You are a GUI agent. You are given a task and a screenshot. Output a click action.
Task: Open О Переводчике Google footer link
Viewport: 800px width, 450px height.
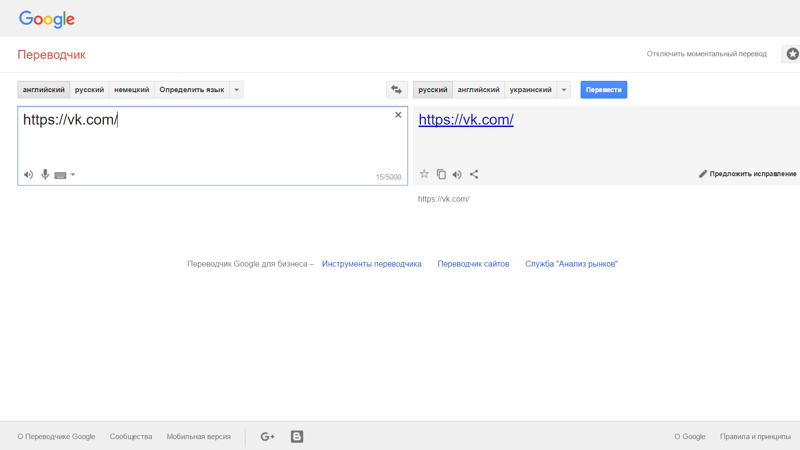56,437
